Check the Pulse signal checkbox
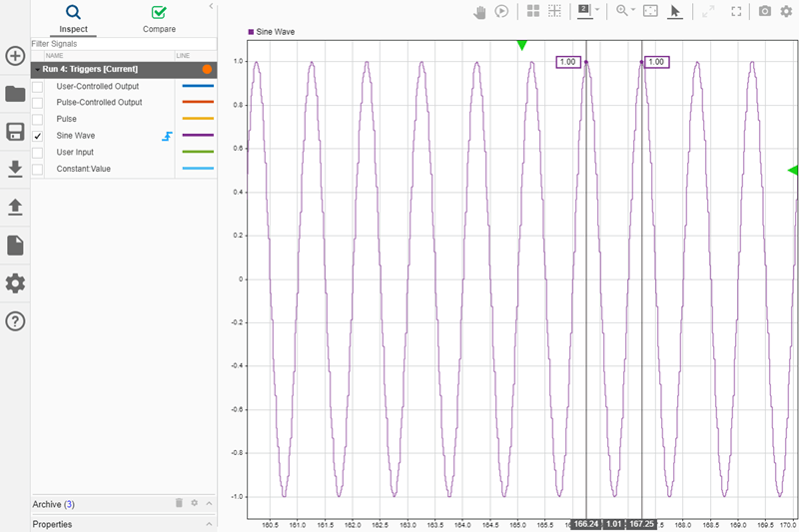Image resolution: width=799 pixels, height=532 pixels. point(37,119)
